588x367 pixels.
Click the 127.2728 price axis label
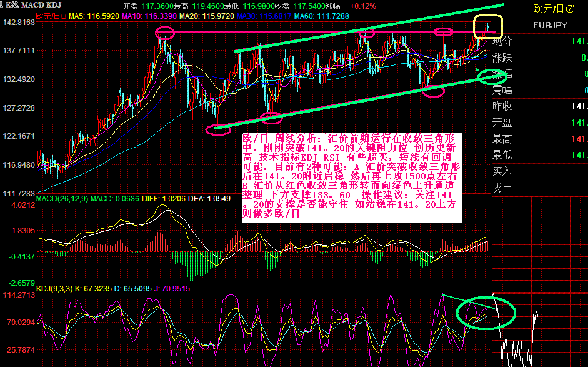tap(18, 108)
